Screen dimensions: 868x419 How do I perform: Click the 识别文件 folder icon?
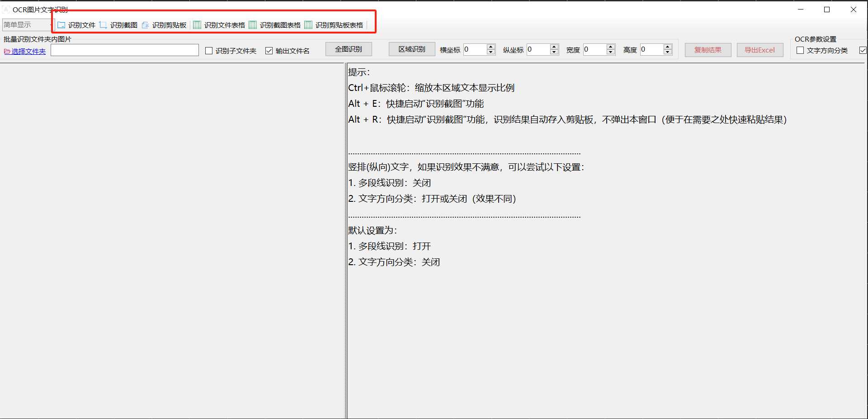[61, 25]
